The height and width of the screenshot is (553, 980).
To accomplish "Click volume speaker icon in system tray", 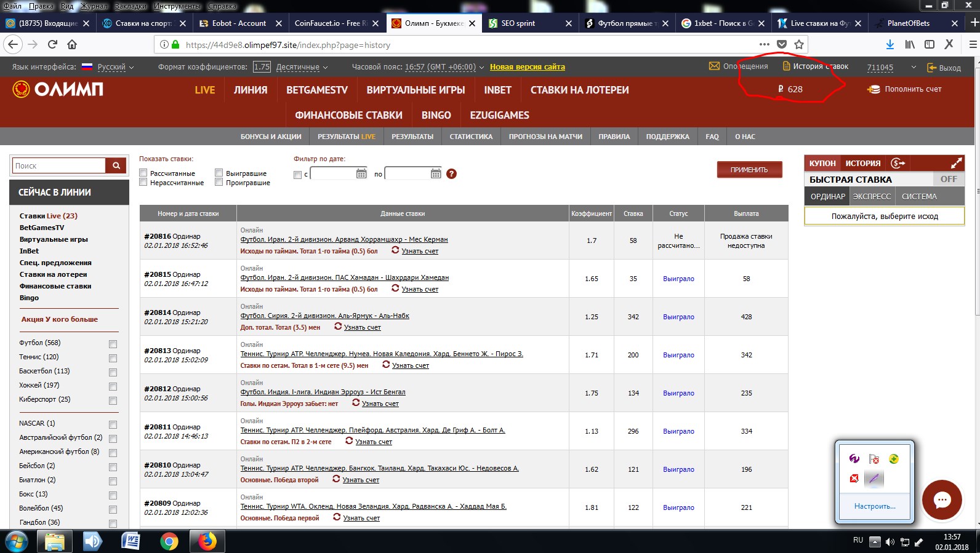I will pos(890,542).
